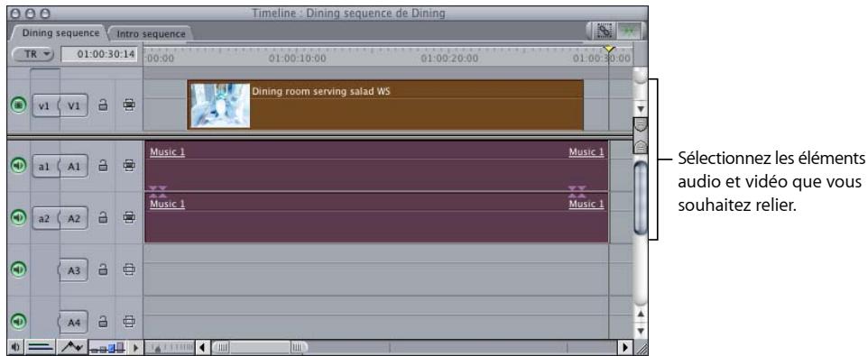Toggle Auto Select on V1 track
Image resolution: width=868 pixels, height=356 pixels.
[x=129, y=105]
